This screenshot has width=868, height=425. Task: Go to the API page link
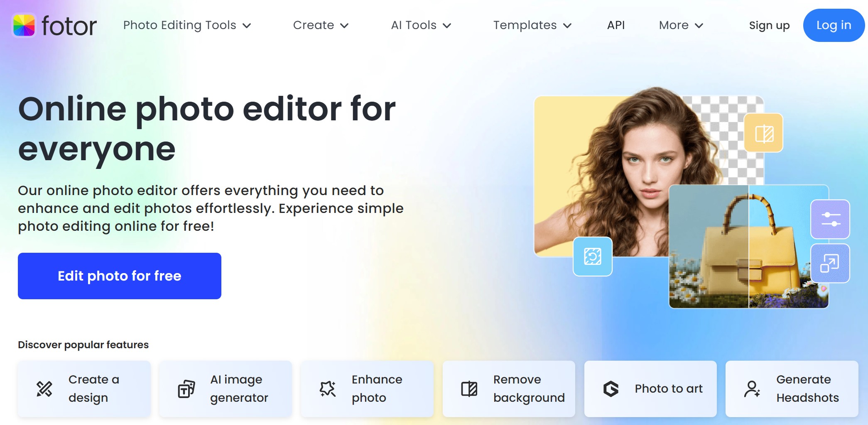615,25
